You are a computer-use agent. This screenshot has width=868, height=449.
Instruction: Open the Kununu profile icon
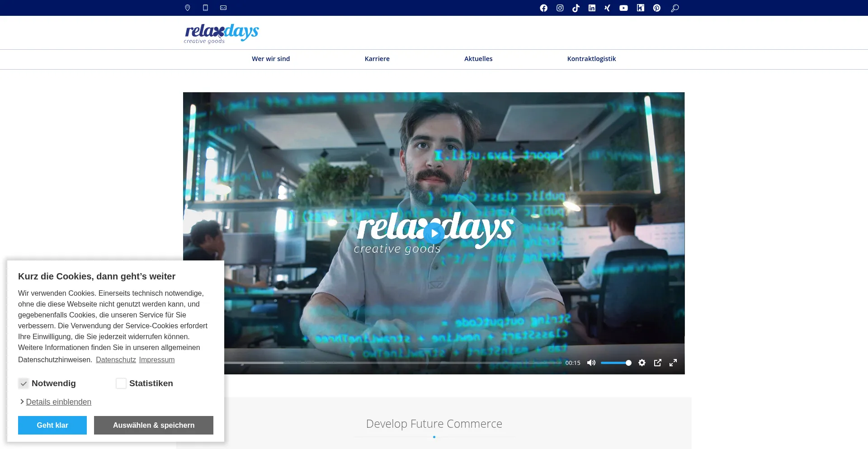(641, 8)
